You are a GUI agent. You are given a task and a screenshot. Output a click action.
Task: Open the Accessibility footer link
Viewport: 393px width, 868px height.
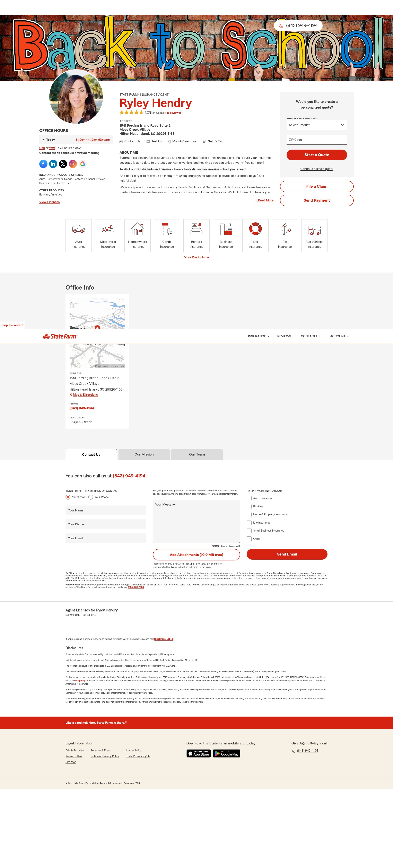(133, 751)
